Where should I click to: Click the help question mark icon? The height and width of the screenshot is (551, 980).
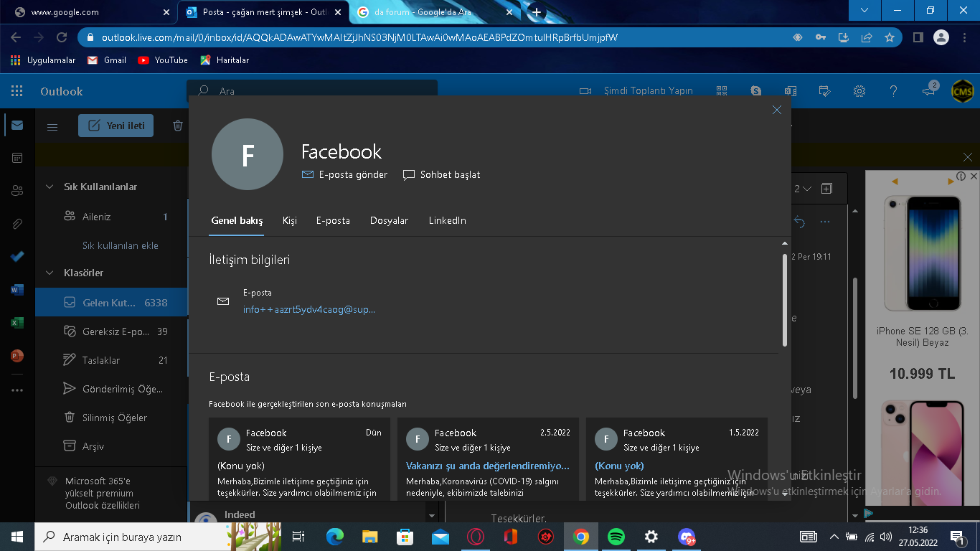coord(893,91)
